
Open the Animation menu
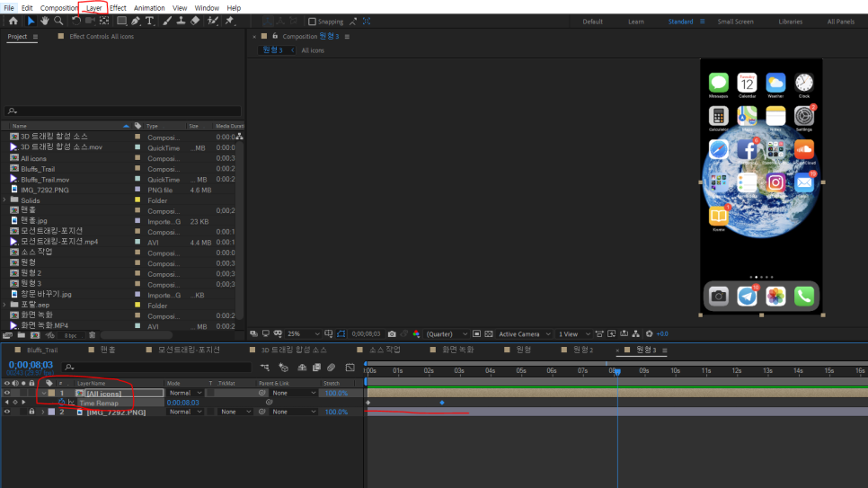click(149, 8)
